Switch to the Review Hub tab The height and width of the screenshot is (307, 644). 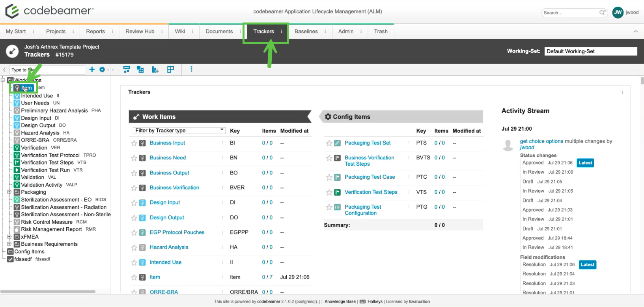pos(140,32)
